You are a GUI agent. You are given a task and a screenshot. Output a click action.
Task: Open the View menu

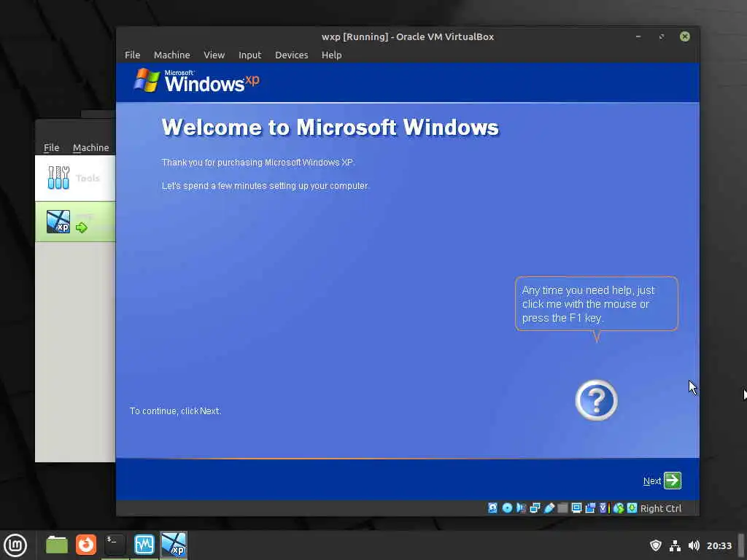pos(214,55)
